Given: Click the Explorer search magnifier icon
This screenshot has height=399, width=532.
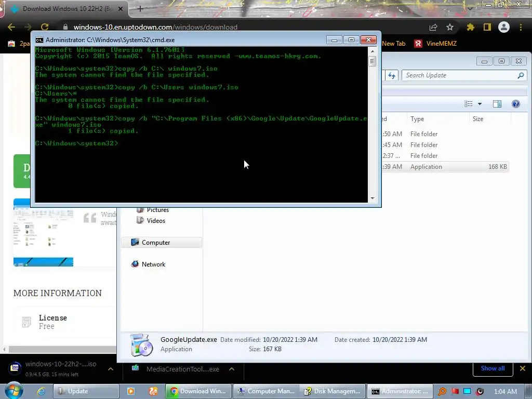Looking at the screenshot, I should 521,75.
